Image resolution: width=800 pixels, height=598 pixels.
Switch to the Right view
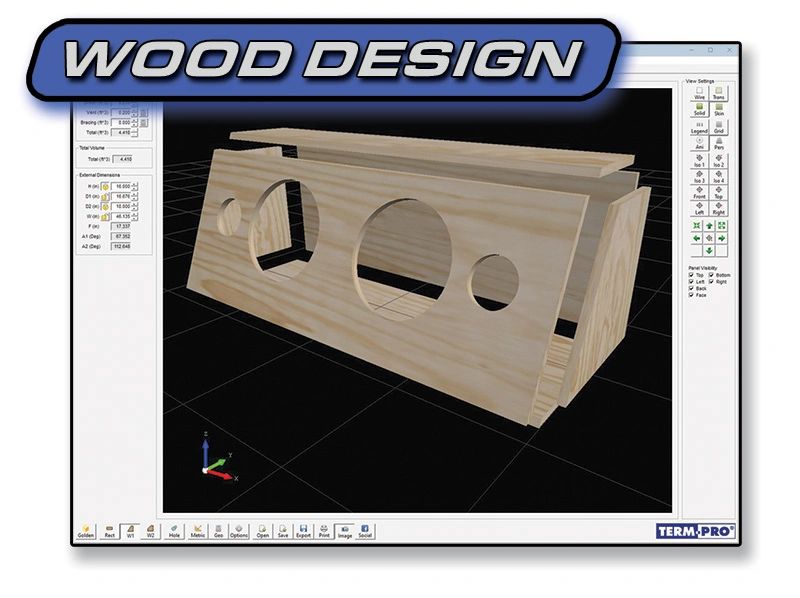click(718, 208)
